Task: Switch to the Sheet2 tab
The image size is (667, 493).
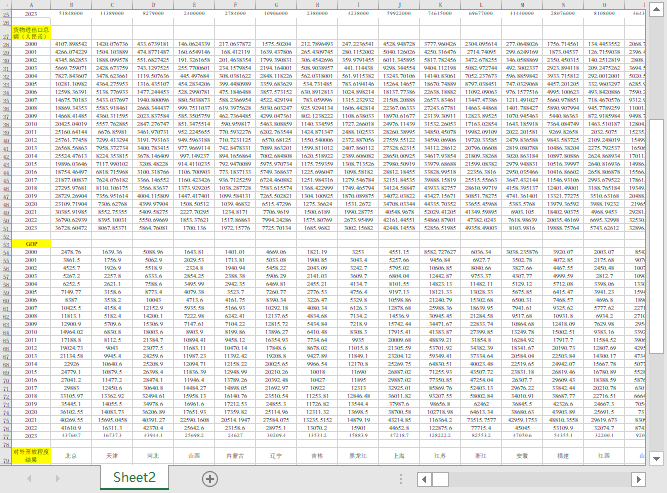Action: (x=134, y=477)
